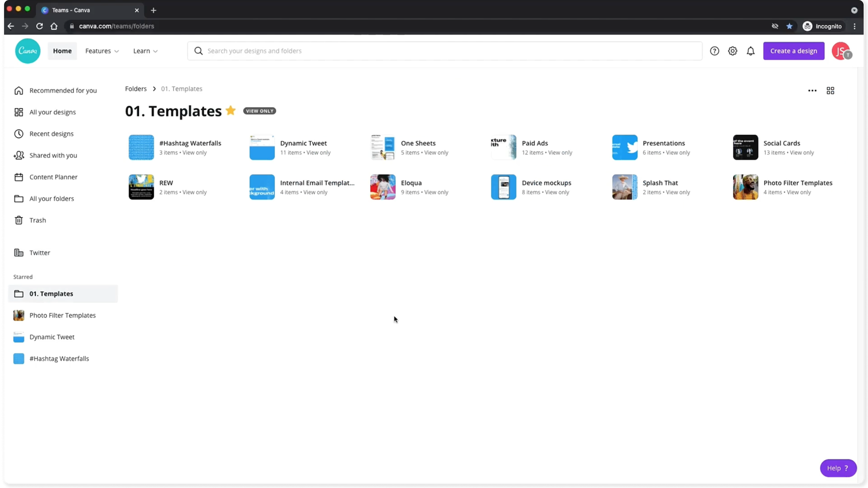Toggle Chrome bookmark star for this page

click(789, 26)
